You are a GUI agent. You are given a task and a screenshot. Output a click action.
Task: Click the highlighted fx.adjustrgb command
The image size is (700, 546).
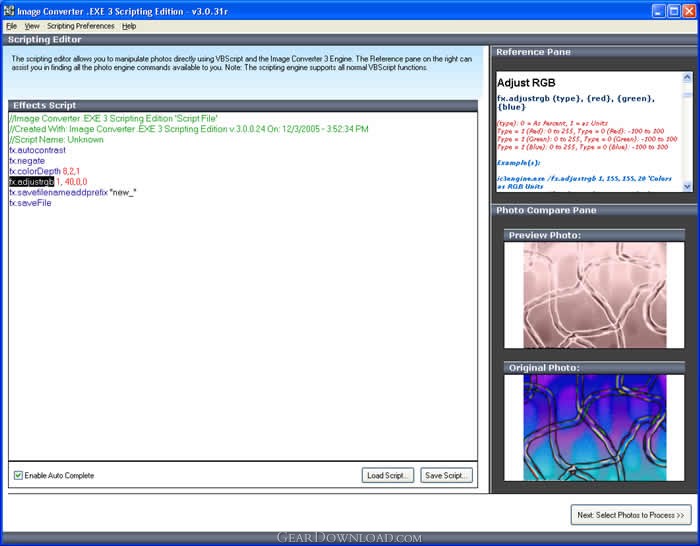tap(32, 182)
